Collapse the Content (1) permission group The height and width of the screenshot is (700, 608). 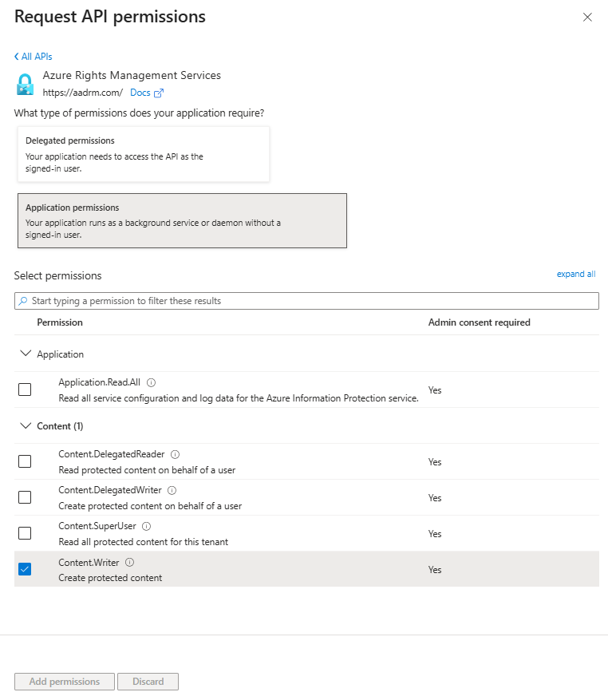tap(26, 425)
